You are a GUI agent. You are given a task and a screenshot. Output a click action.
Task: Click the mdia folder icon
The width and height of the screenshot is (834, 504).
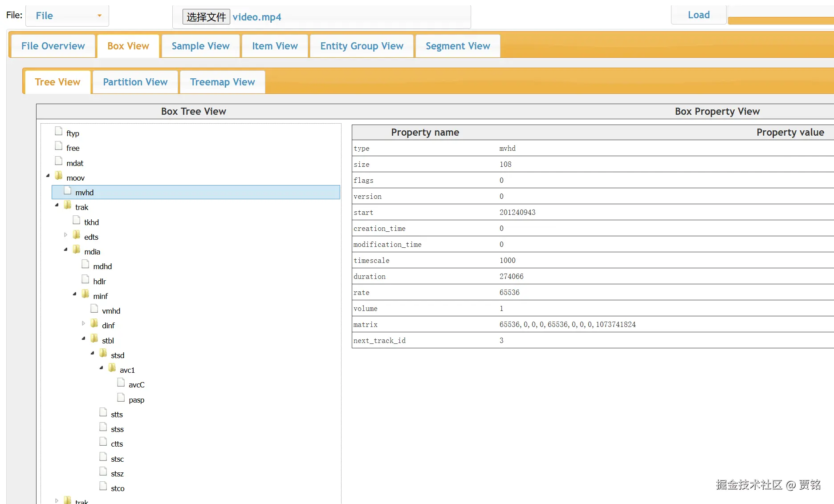tap(76, 250)
